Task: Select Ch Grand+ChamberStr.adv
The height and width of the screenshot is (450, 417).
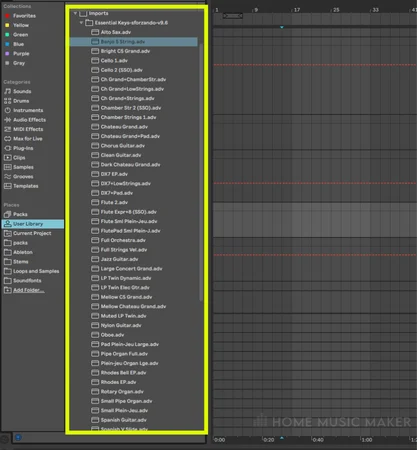Action: pos(133,80)
